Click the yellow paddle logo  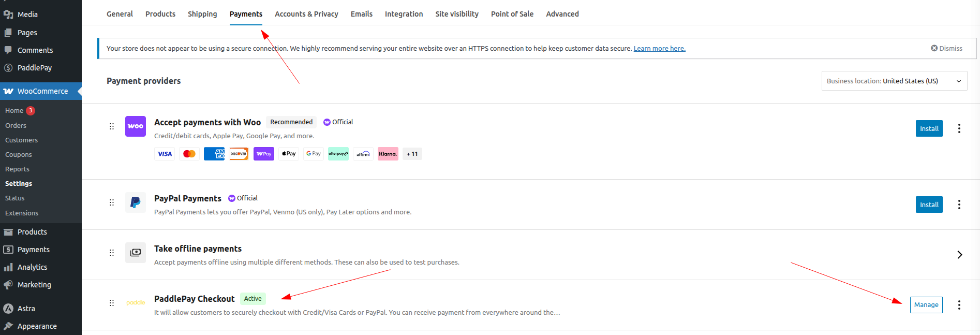point(136,303)
